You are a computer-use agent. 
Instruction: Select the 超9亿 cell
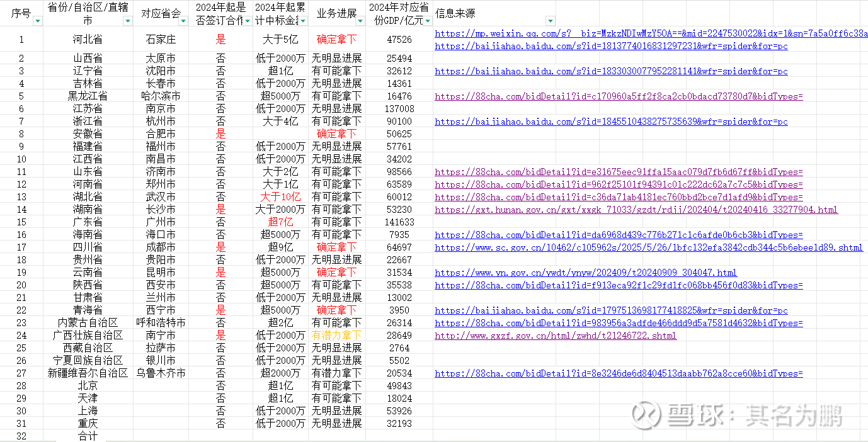click(x=280, y=247)
